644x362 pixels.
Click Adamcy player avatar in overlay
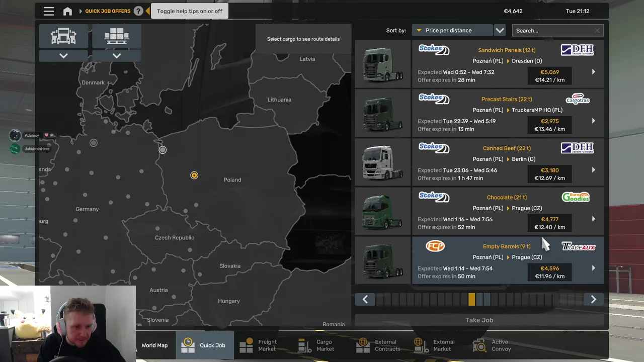pyautogui.click(x=15, y=135)
